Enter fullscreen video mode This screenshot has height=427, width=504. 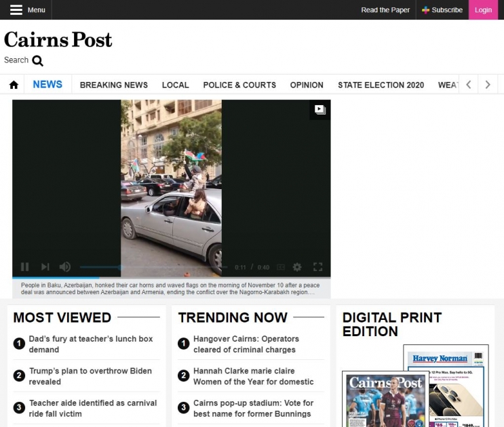pos(318,267)
